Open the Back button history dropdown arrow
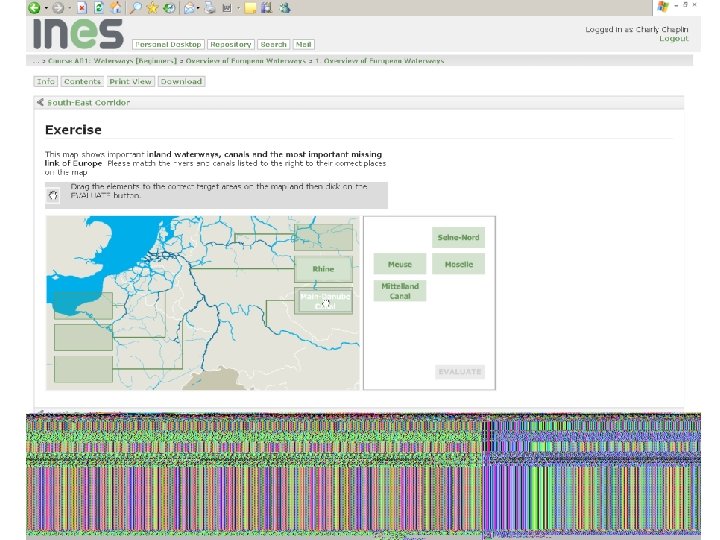Screen dimensions: 720x540 click(46, 8)
